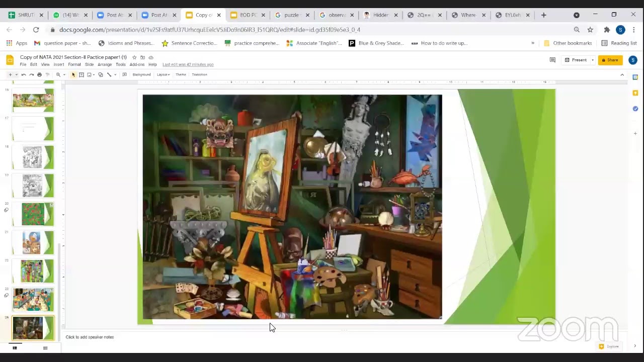Open the zoom level dropdown arrow
The width and height of the screenshot is (644, 362).
tap(64, 75)
